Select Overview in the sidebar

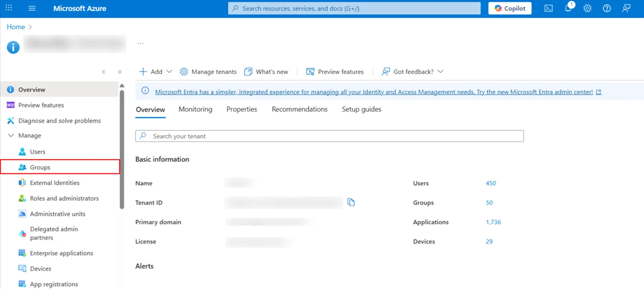[60, 89]
